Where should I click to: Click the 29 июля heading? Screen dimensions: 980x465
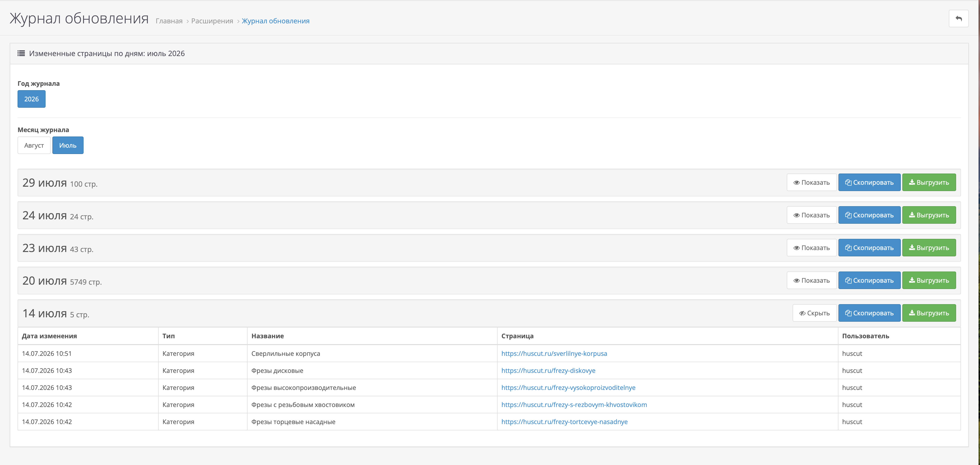pyautogui.click(x=45, y=183)
